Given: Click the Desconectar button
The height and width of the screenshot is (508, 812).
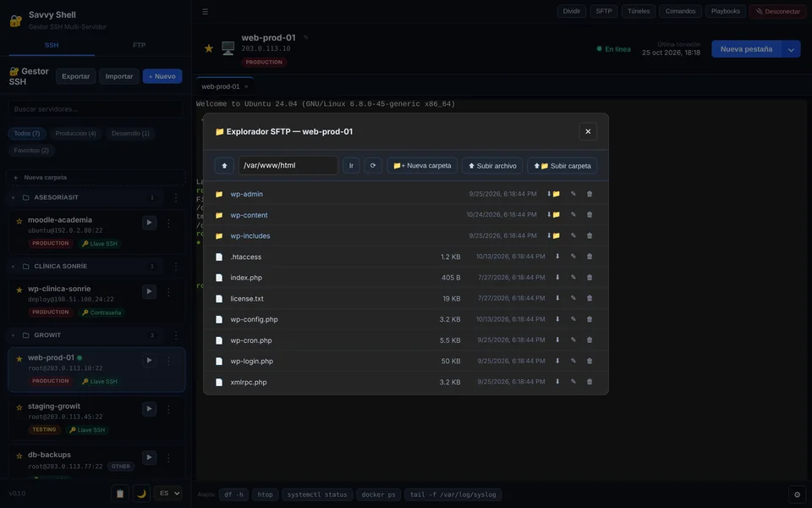Looking at the screenshot, I should tap(778, 11).
